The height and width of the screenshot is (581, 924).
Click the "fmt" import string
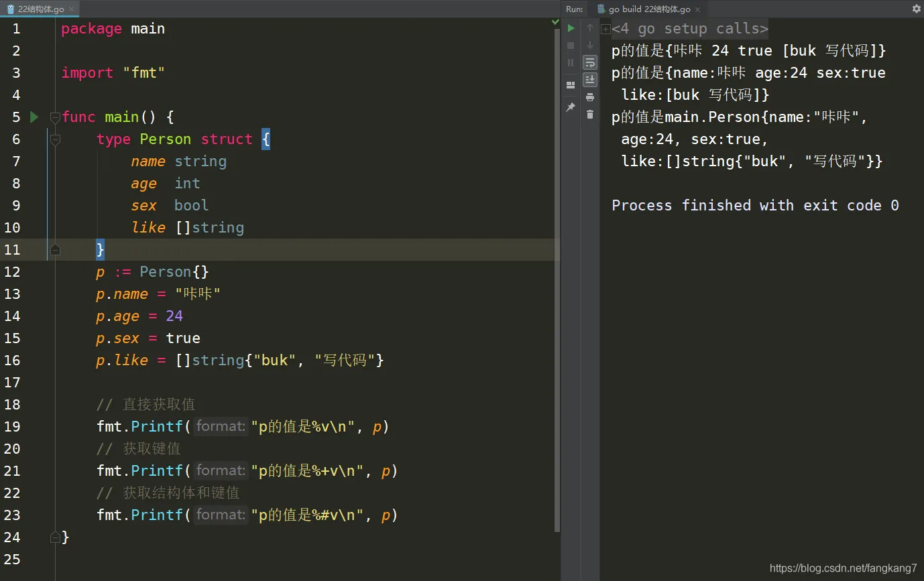(x=143, y=72)
